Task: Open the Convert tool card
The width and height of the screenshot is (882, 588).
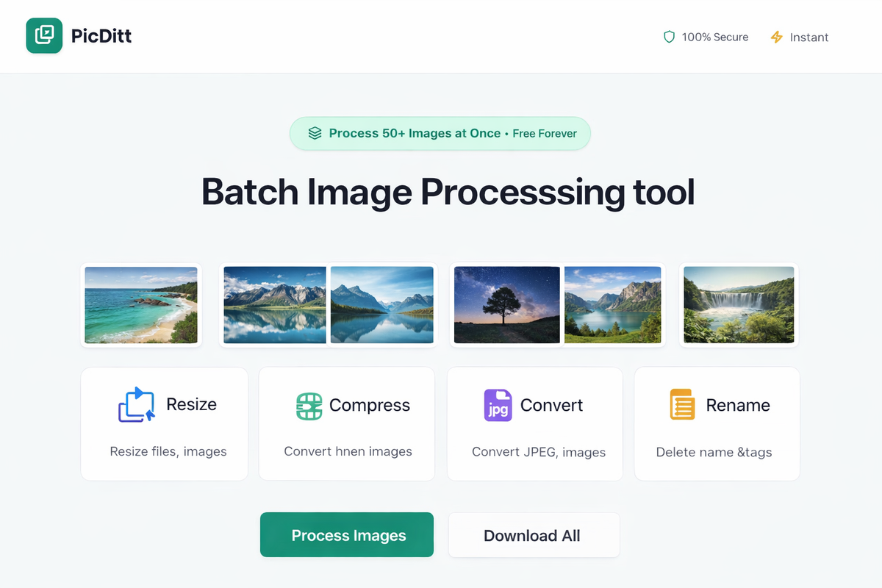Action: [535, 424]
